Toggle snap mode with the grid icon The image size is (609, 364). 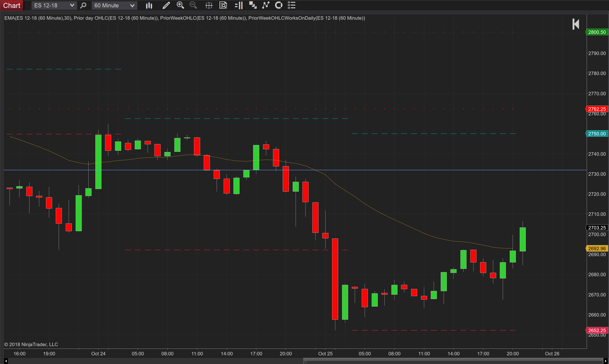pos(252,5)
